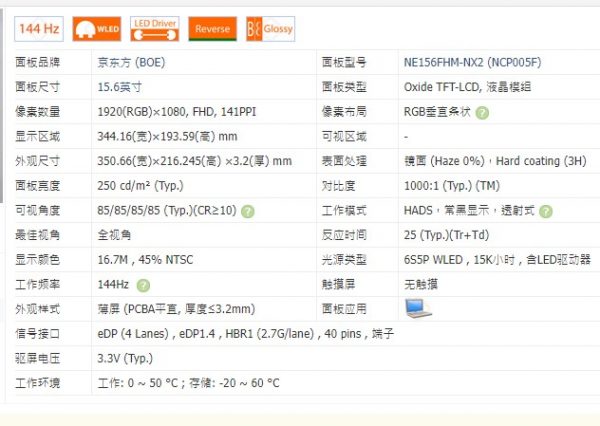Click the 工作频率 row label

38,284
